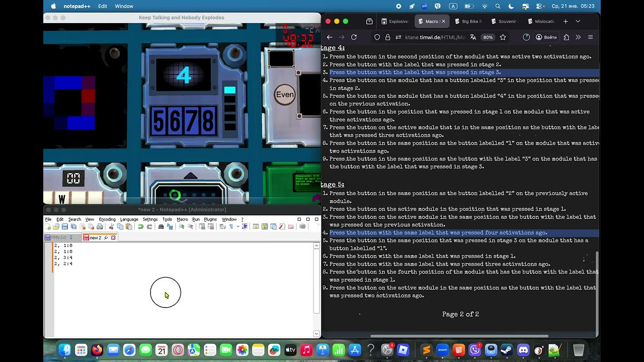Open Find with the binoculars icon

(x=161, y=227)
